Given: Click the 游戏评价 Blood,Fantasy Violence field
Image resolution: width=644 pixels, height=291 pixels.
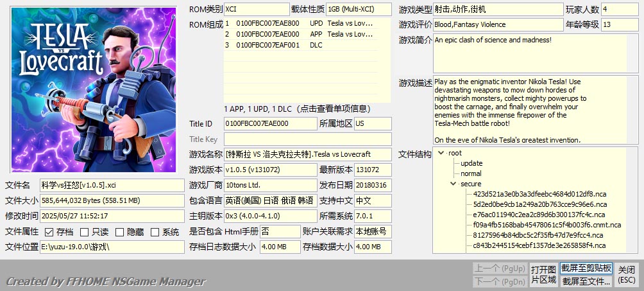Looking at the screenshot, I should tap(498, 24).
